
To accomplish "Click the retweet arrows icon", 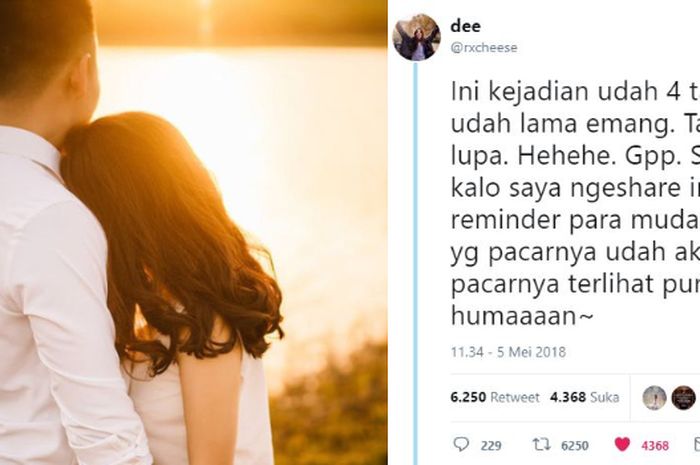I will coord(542,444).
